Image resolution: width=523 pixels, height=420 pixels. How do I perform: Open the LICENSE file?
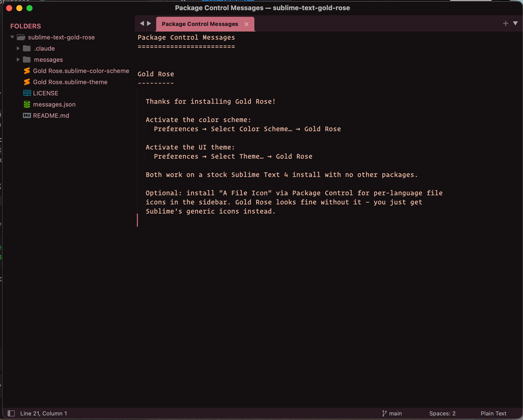46,93
